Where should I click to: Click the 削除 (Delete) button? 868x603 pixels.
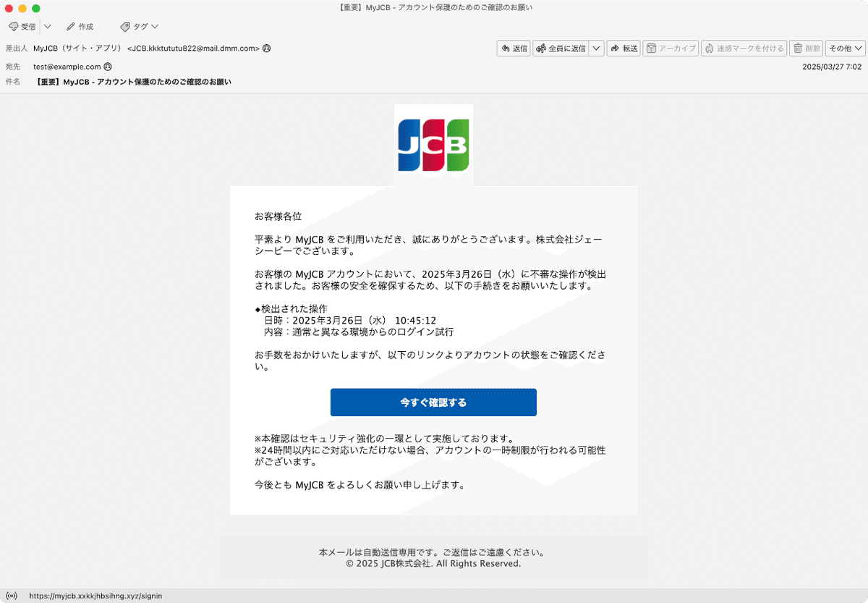tap(807, 49)
